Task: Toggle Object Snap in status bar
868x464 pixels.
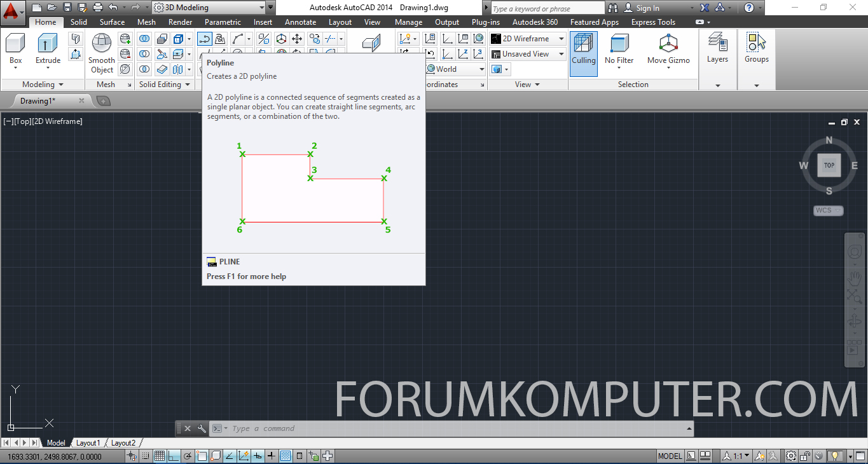Action: 202,456
